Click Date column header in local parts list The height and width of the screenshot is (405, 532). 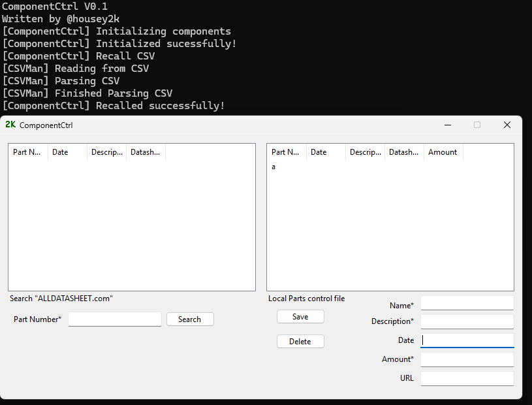[x=325, y=152]
